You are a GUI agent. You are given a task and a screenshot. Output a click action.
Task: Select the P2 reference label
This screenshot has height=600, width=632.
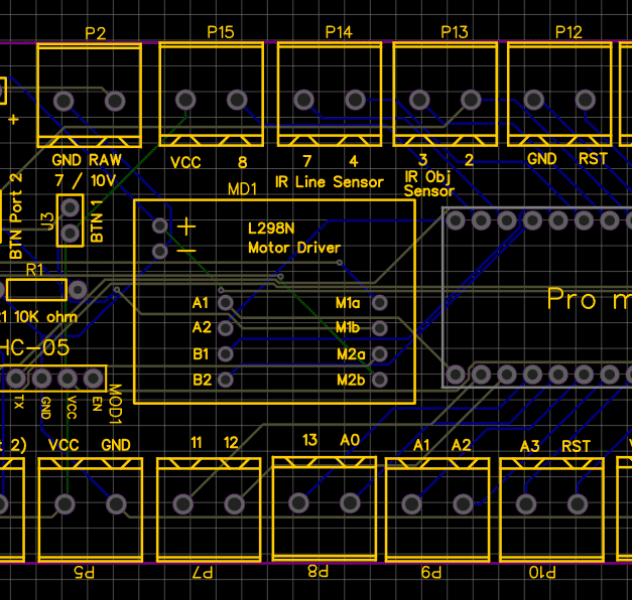[96, 33]
